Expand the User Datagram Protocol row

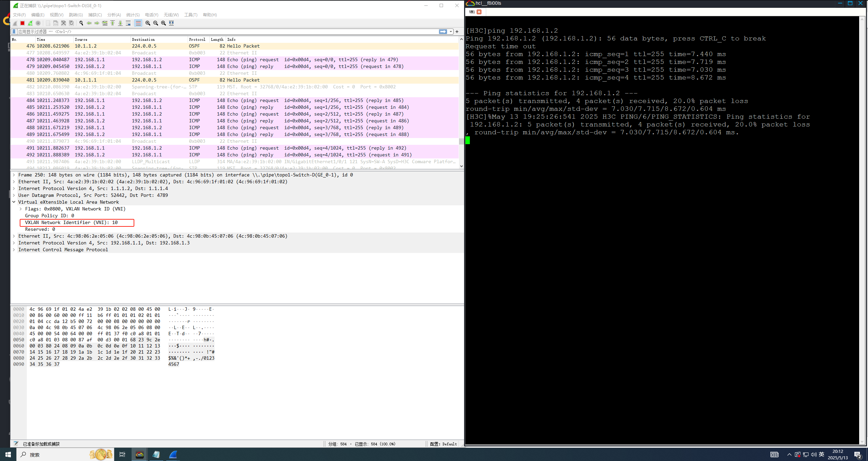click(14, 195)
